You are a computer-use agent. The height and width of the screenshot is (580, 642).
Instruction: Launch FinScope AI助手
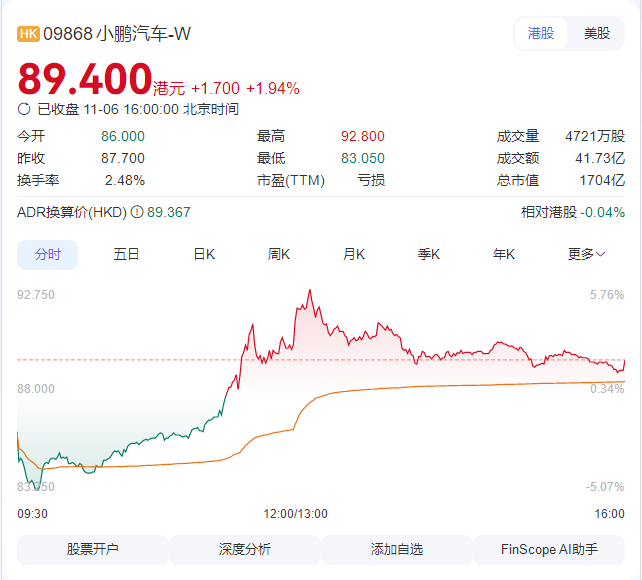coord(549,549)
